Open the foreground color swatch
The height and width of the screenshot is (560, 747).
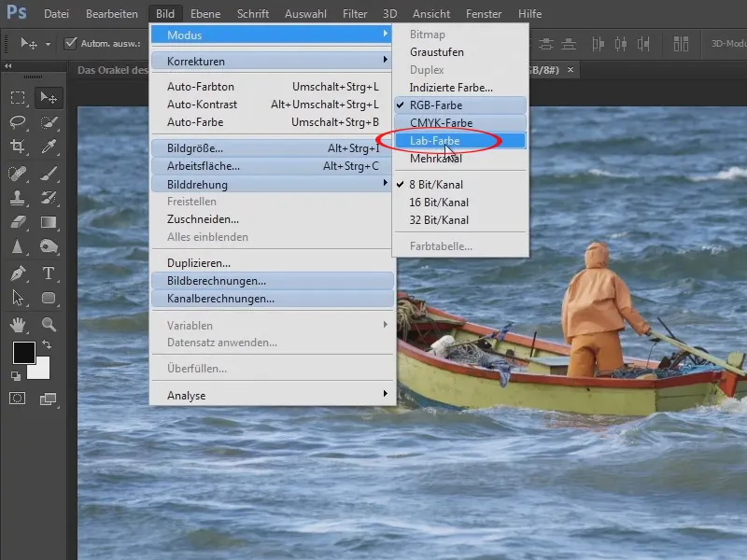(x=22, y=353)
